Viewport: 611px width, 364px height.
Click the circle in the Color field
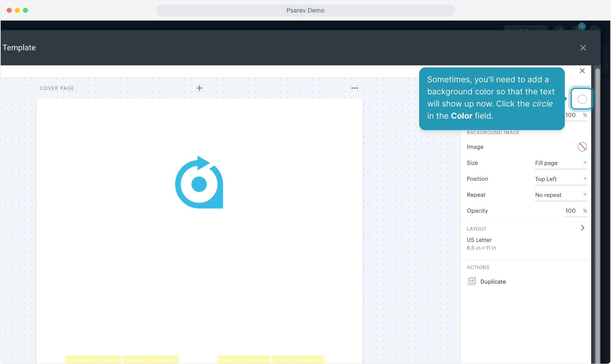click(x=582, y=99)
